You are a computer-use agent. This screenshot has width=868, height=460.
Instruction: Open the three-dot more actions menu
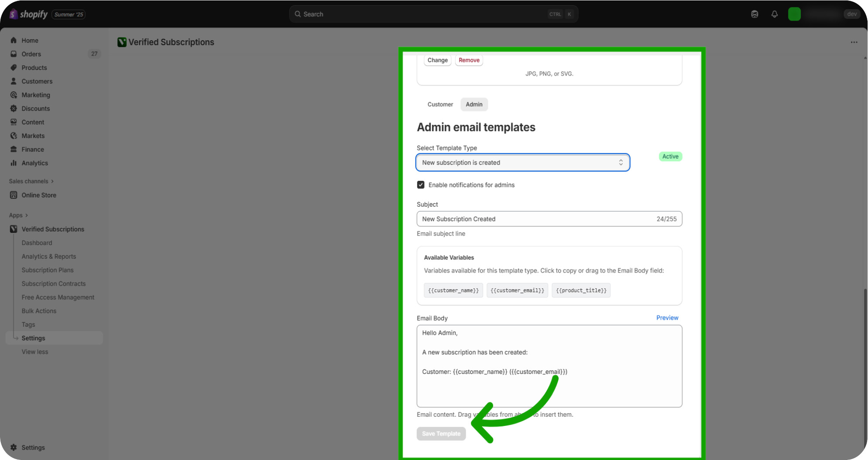tap(854, 42)
